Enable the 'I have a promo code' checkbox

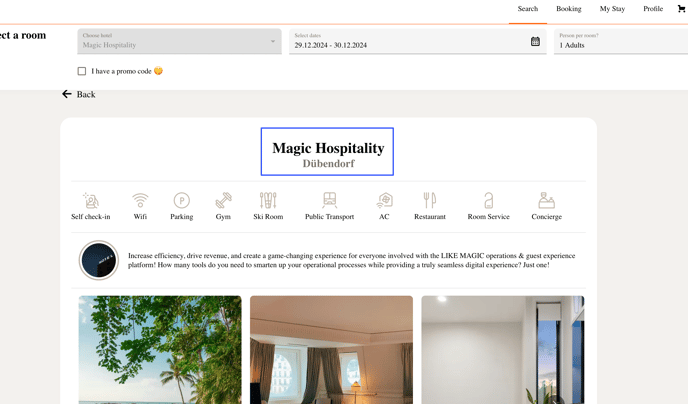pos(82,71)
